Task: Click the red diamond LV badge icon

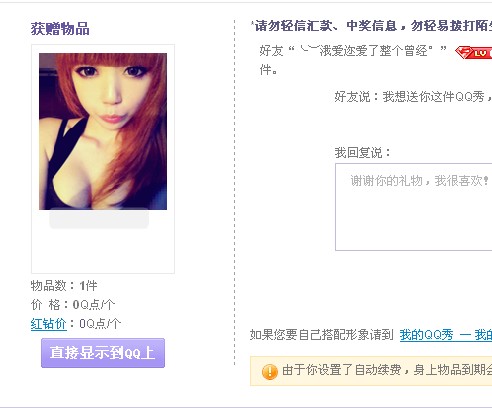Action: pyautogui.click(x=474, y=53)
